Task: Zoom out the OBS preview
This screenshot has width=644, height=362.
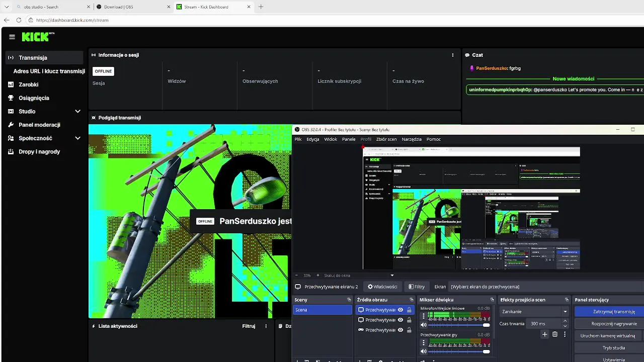Action: tap(296, 276)
